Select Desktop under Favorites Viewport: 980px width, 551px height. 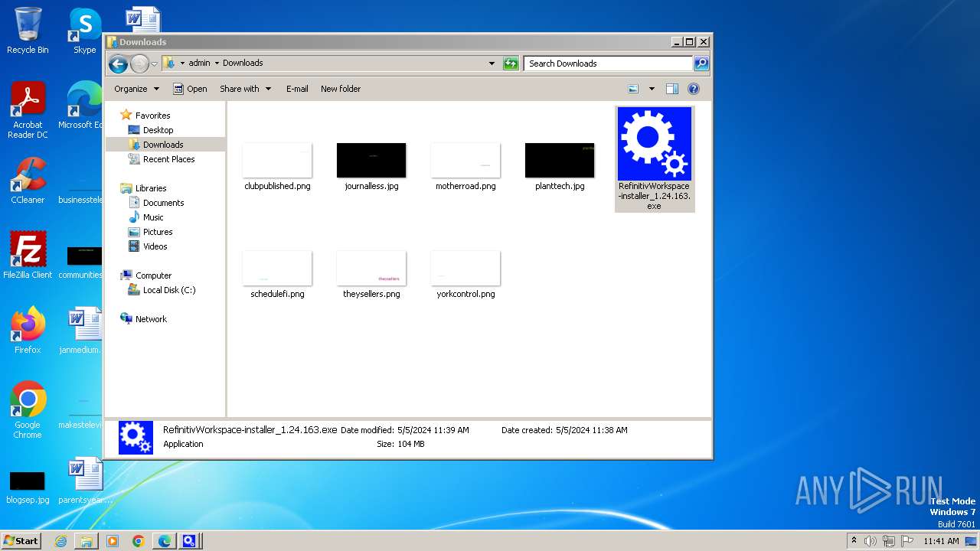pos(158,130)
